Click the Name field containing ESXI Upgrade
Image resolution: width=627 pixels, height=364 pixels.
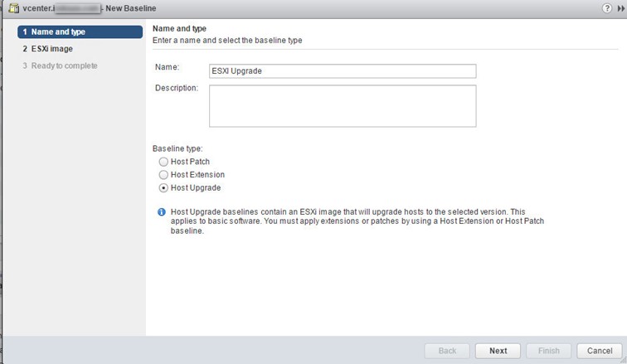click(x=343, y=71)
